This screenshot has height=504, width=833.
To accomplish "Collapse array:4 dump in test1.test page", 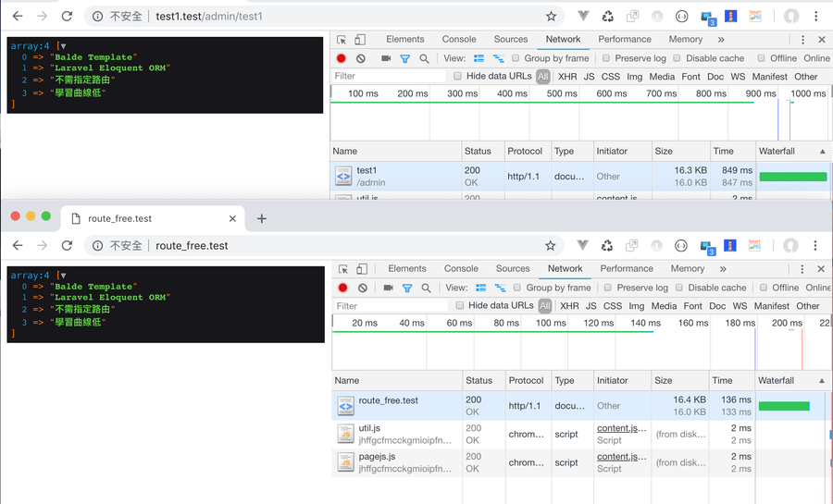I will click(63, 46).
